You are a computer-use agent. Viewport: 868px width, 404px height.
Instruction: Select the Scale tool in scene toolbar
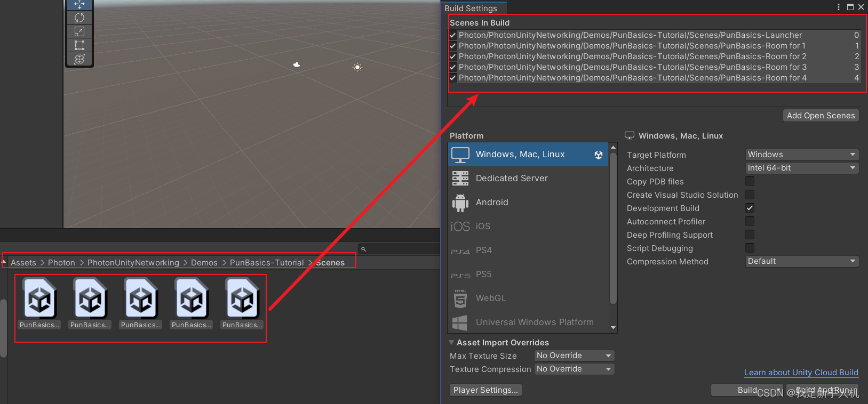click(x=79, y=31)
